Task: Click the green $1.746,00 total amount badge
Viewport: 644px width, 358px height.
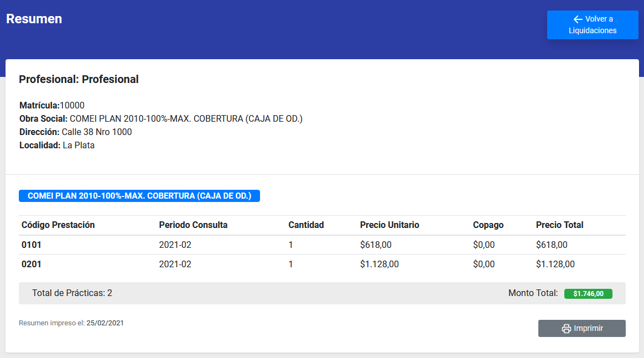Action: point(588,293)
